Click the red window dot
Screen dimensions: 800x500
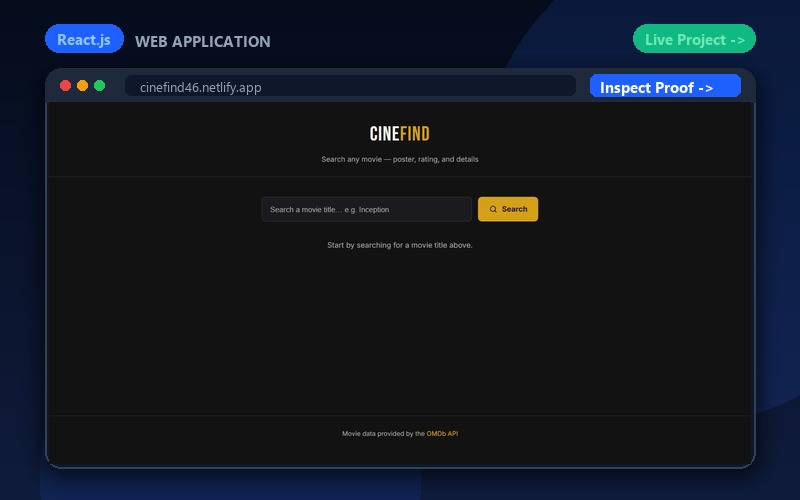pyautogui.click(x=65, y=86)
